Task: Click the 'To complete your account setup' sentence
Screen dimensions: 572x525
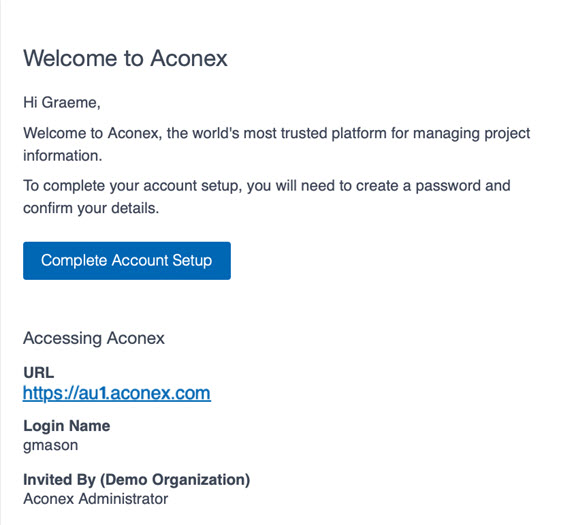Action: coord(267,197)
